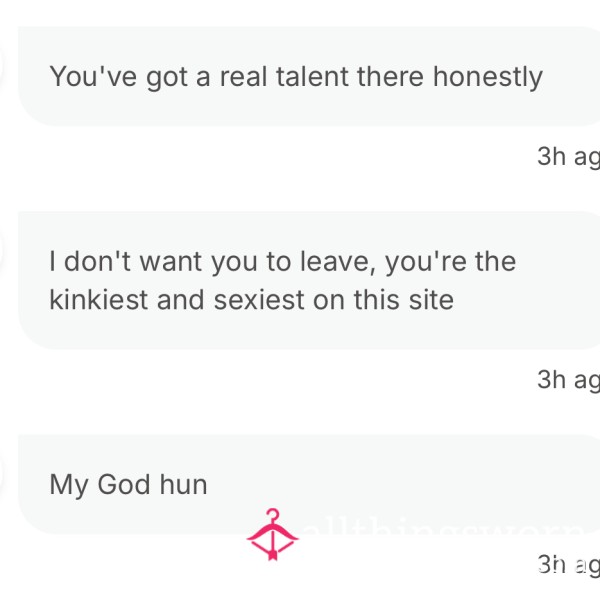Click the timestamp under the talent message
Viewport: 600px width, 589px height.
point(568,157)
